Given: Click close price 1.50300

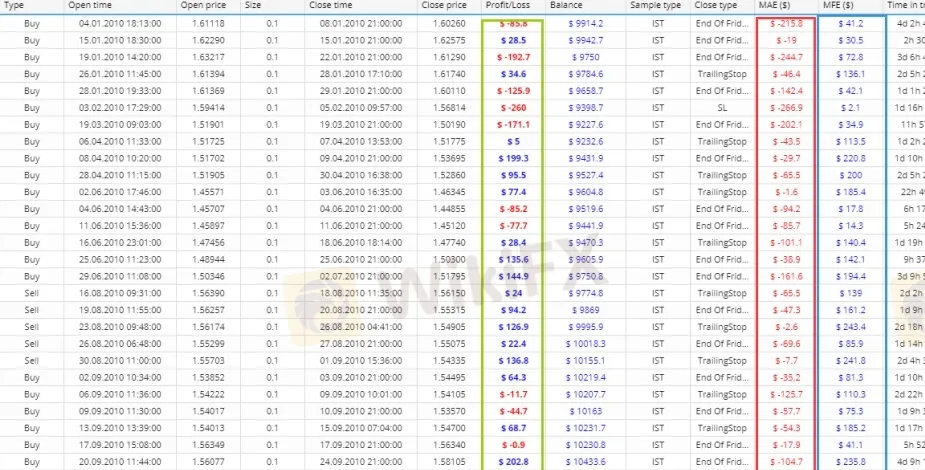Looking at the screenshot, I should 449,259.
